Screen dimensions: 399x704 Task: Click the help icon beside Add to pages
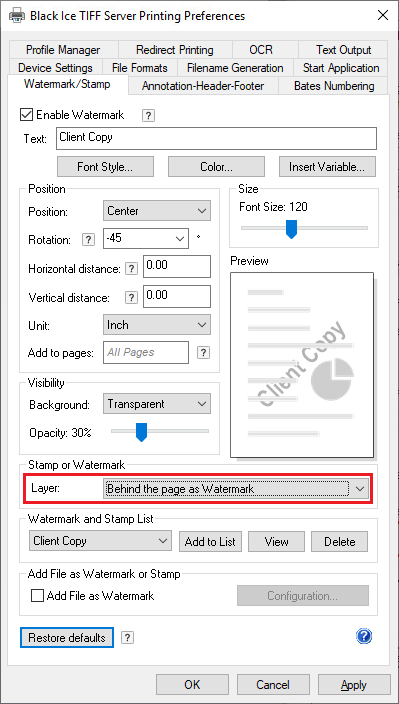pos(203,352)
